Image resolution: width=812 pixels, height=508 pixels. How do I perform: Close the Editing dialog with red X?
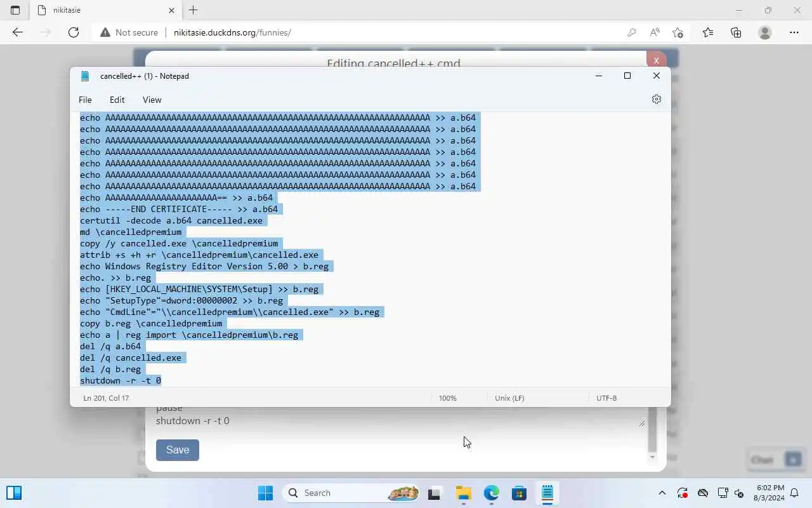point(656,60)
